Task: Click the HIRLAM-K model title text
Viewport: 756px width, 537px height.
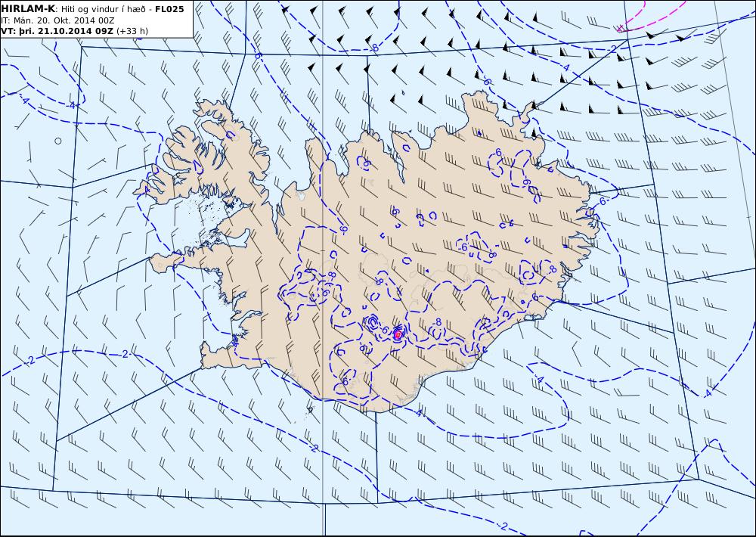Action: coord(28,9)
